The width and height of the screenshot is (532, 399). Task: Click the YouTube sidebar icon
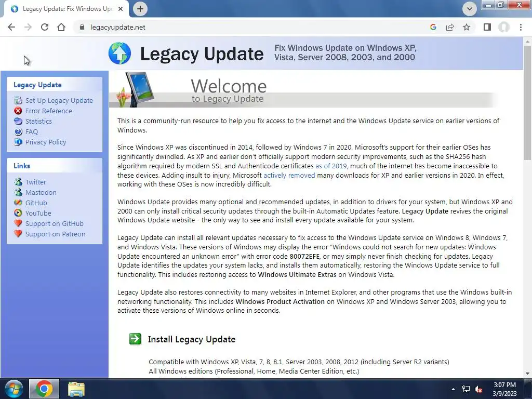[18, 213]
